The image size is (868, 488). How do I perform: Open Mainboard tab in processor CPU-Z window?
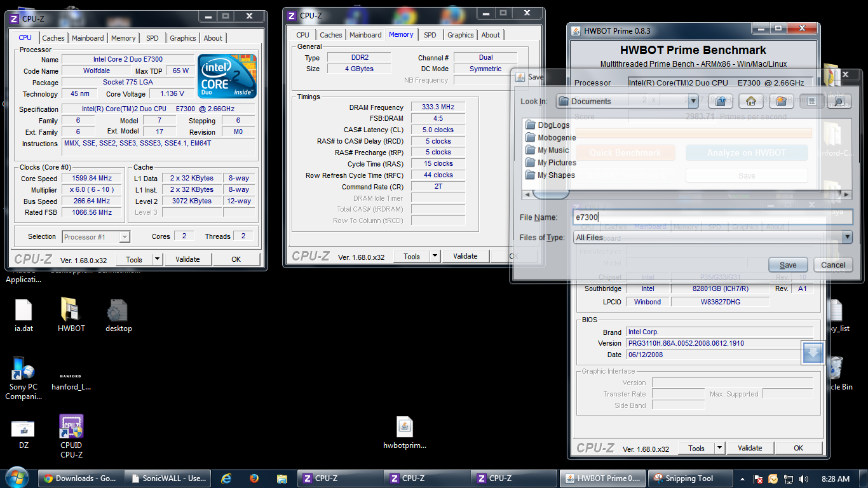point(88,38)
